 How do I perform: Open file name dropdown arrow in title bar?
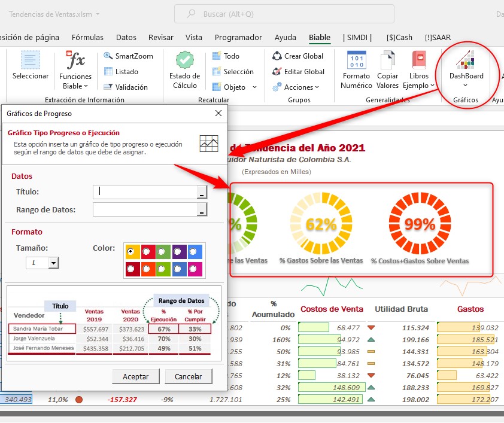coord(98,14)
